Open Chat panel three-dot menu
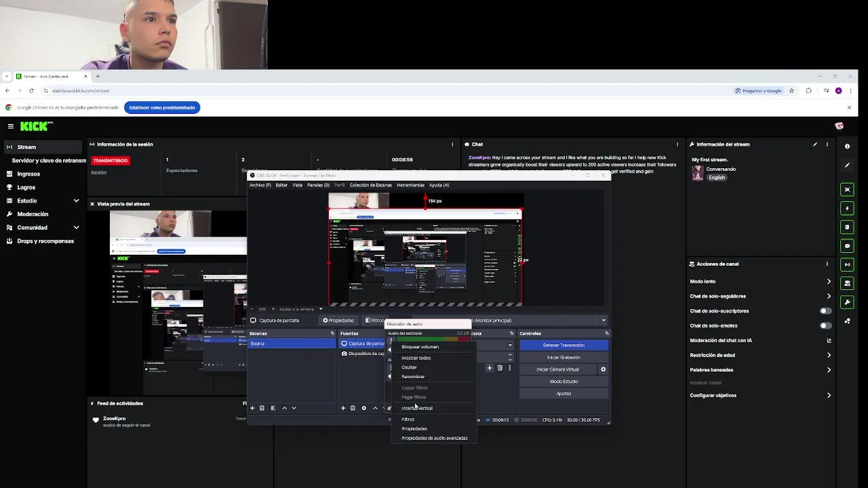This screenshot has width=868, height=488. click(x=677, y=144)
